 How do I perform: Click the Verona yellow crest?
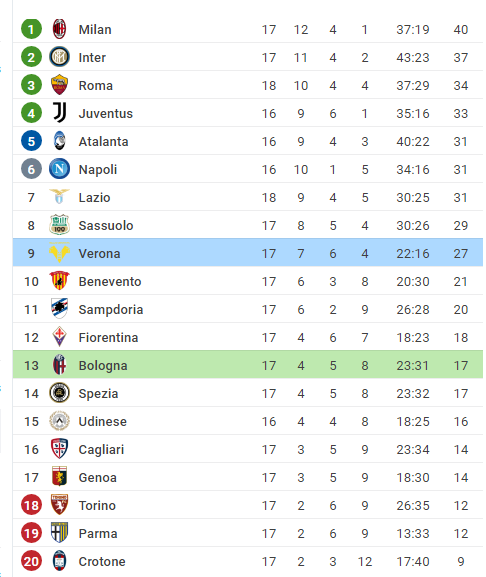(59, 253)
